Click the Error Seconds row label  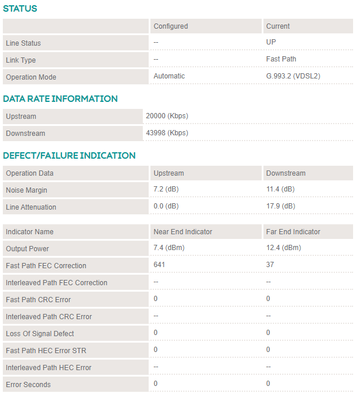[x=28, y=385]
